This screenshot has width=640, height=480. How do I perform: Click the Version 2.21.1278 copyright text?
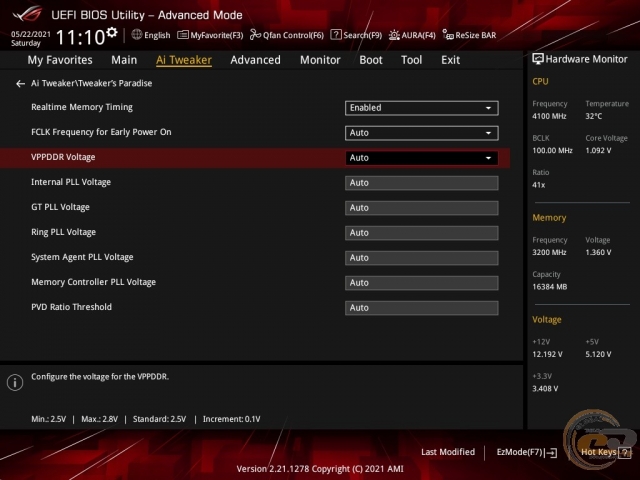320,469
